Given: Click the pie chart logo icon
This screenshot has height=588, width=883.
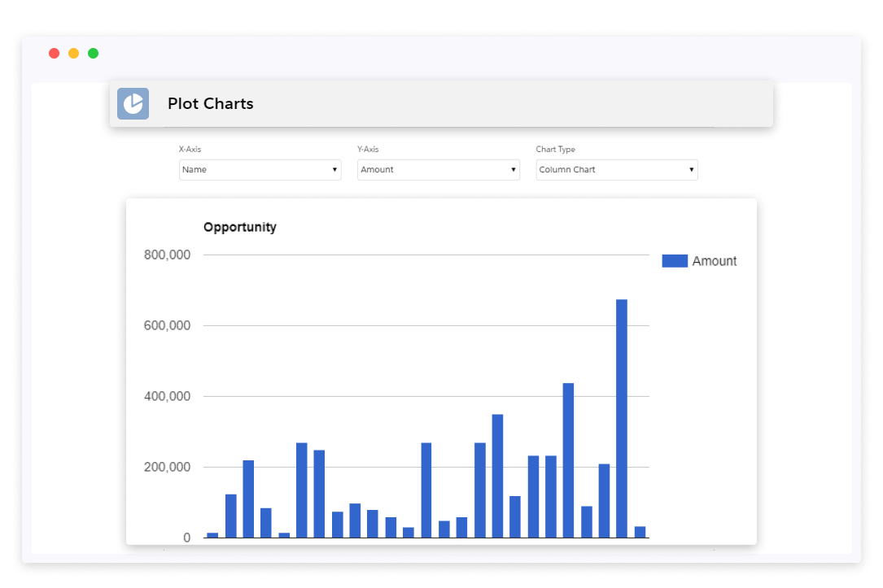Looking at the screenshot, I should point(133,104).
